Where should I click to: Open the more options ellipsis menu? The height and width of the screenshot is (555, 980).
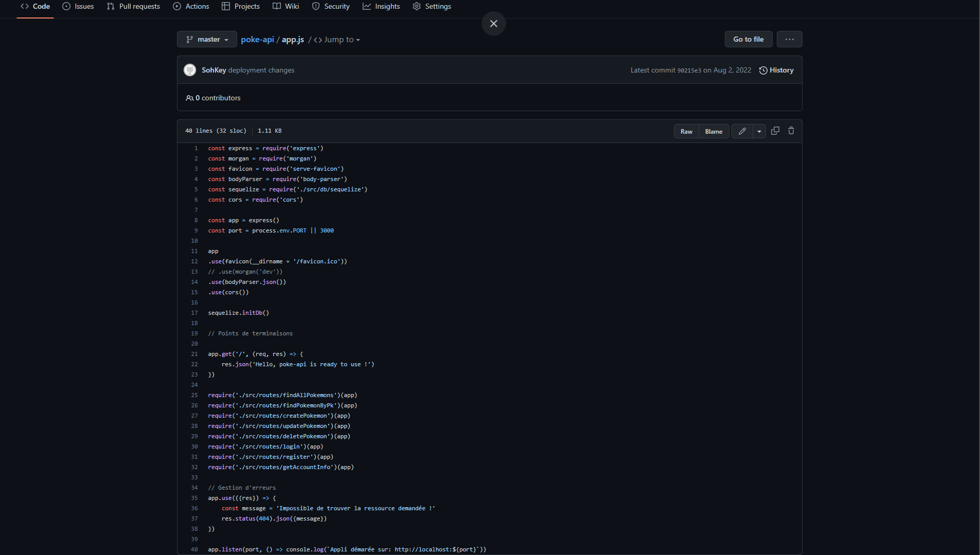[789, 39]
